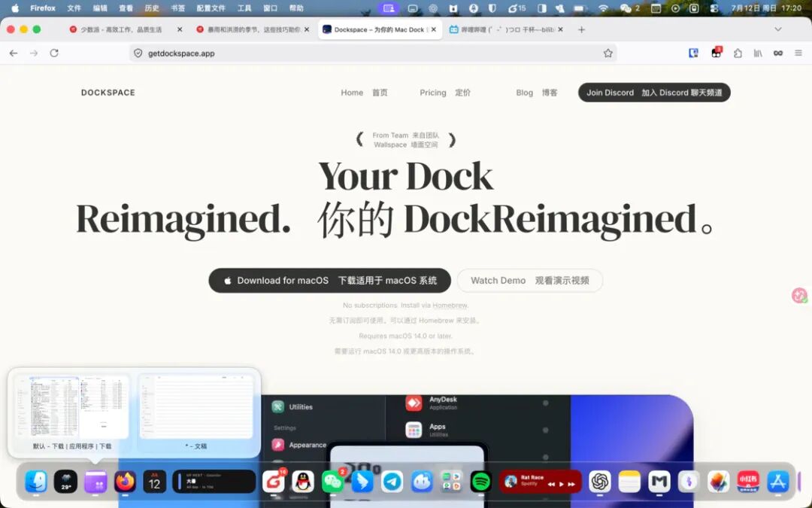Open App Store from the Dock
The image size is (812, 508).
[778, 482]
